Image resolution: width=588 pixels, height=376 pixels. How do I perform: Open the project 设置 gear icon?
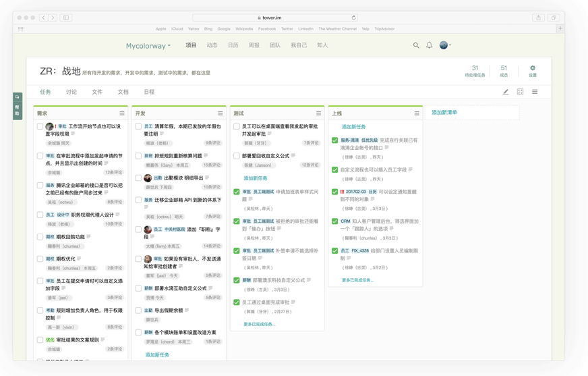[x=532, y=68]
